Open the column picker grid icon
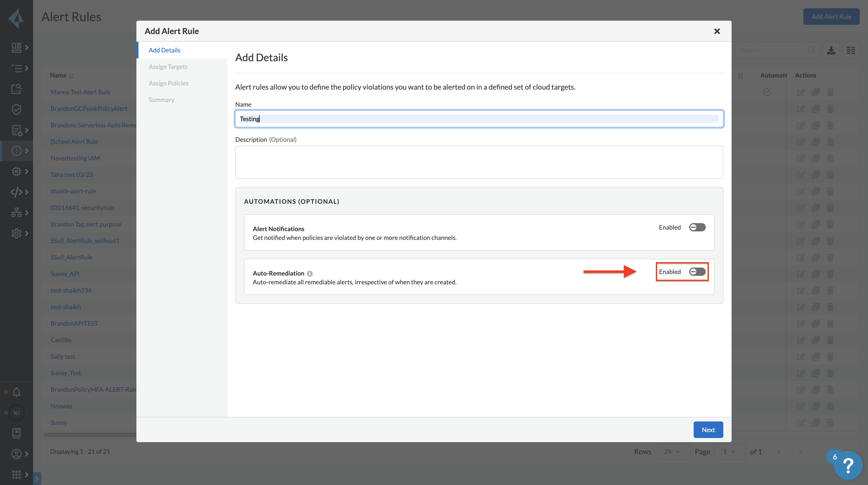Viewport: 868px width, 485px height. click(x=851, y=50)
